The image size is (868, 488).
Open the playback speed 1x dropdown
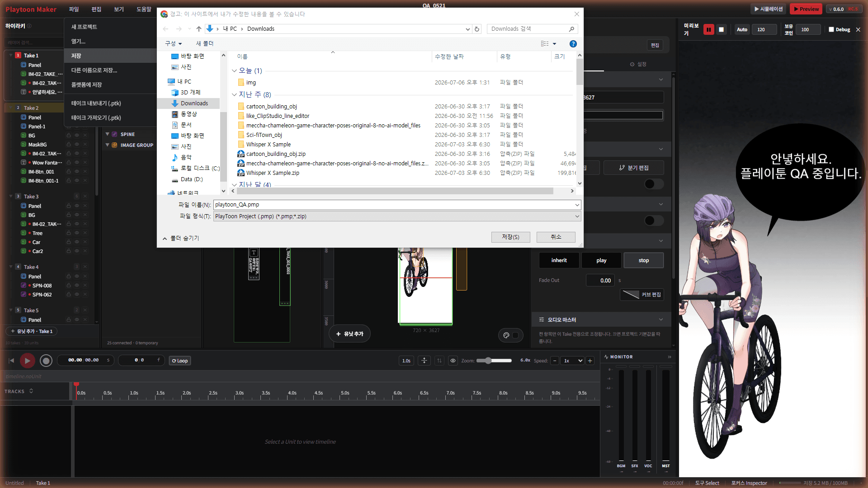[x=572, y=361]
